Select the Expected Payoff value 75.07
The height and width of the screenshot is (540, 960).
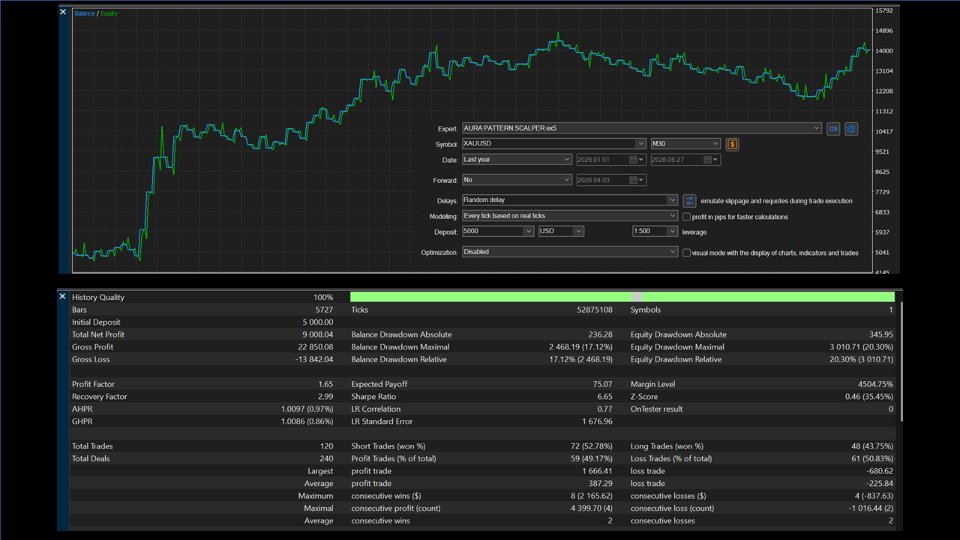602,384
